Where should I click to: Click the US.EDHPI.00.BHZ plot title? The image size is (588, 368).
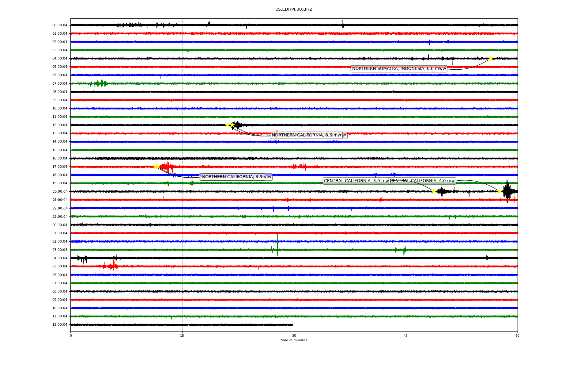(294, 10)
